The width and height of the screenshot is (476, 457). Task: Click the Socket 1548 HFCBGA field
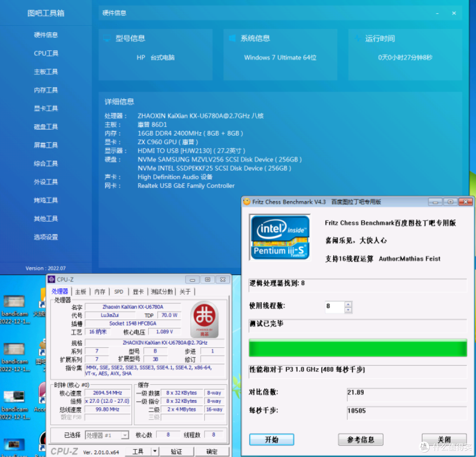point(133,323)
